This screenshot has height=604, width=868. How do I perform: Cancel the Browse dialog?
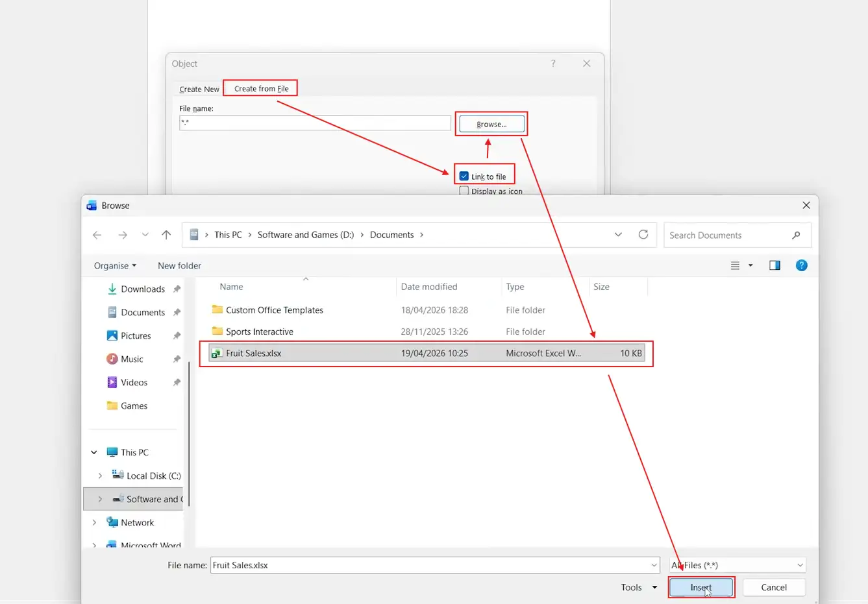pyautogui.click(x=774, y=587)
